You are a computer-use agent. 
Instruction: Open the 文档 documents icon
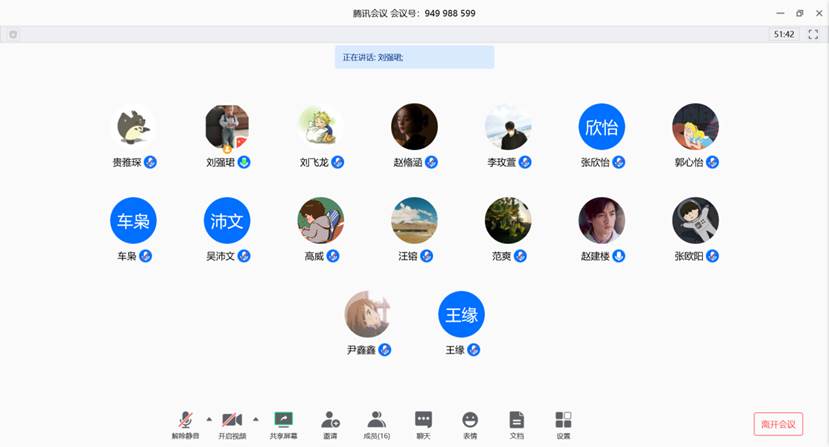coord(516,423)
